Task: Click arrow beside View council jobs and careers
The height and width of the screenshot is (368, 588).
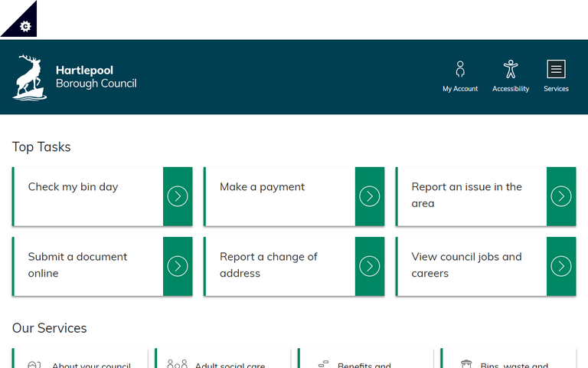Action: click(x=561, y=266)
